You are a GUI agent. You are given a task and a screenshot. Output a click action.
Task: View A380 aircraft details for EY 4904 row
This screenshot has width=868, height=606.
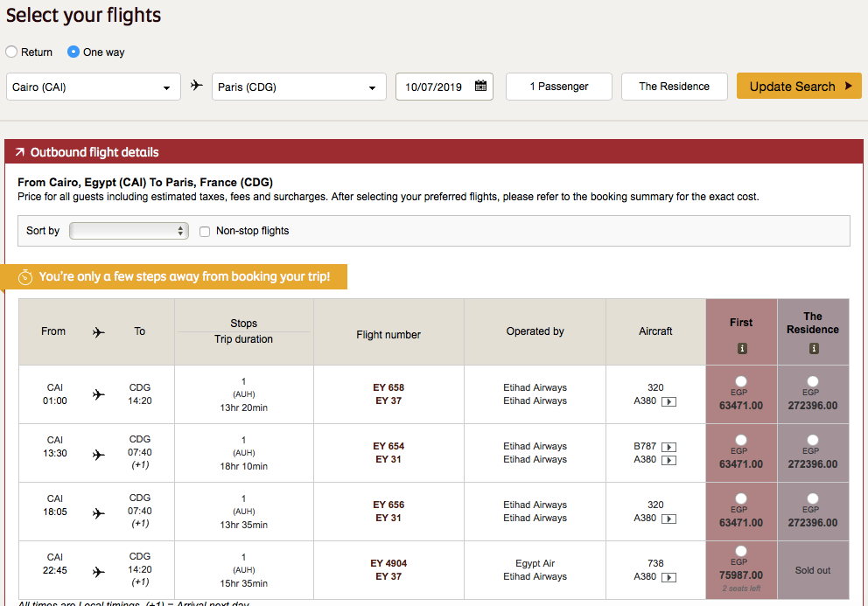coord(668,577)
